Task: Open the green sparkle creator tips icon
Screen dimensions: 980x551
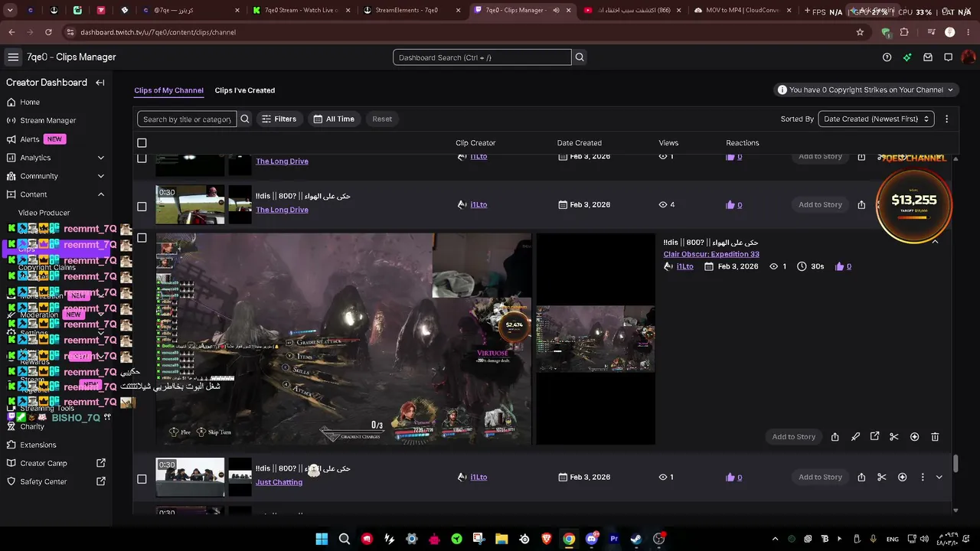Action: pyautogui.click(x=907, y=57)
